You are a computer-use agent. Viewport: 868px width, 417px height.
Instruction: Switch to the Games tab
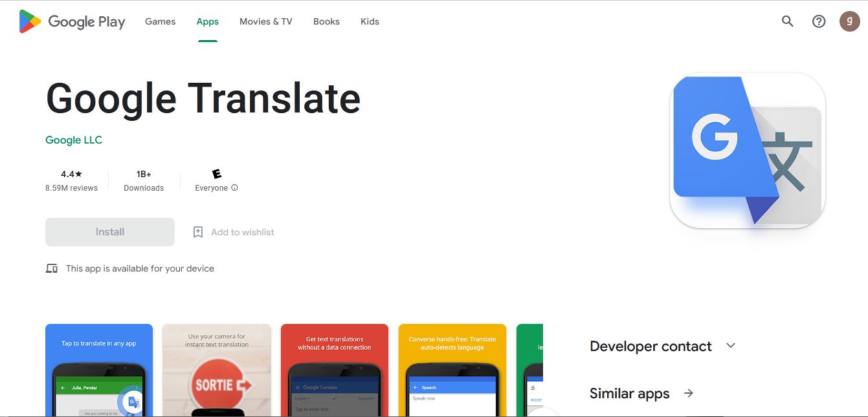(x=161, y=21)
